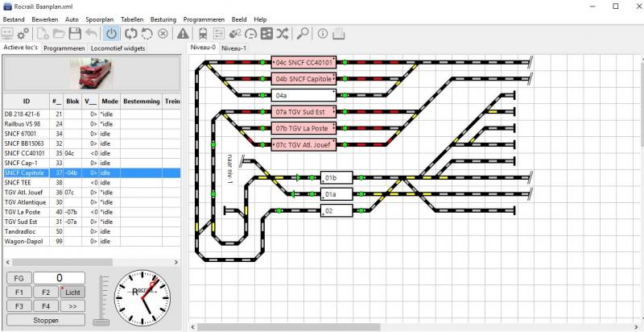Open the Auto menu

pyautogui.click(x=72, y=19)
